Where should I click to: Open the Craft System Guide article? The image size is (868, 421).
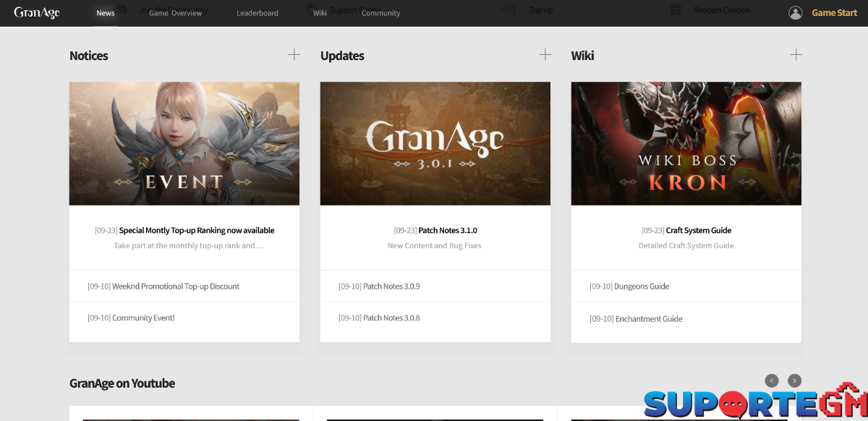pyautogui.click(x=699, y=231)
